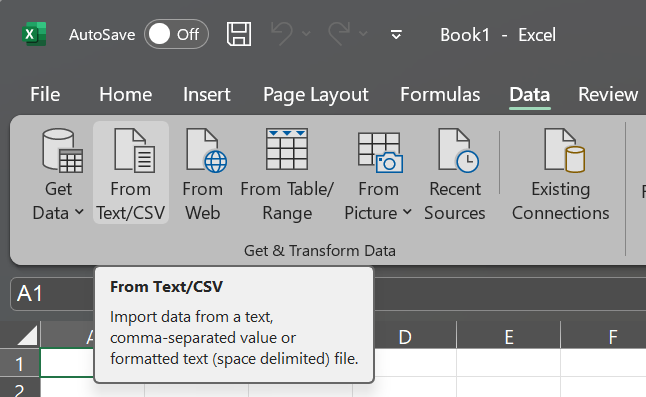Click the AutoSave label text
The width and height of the screenshot is (646, 397).
[102, 35]
